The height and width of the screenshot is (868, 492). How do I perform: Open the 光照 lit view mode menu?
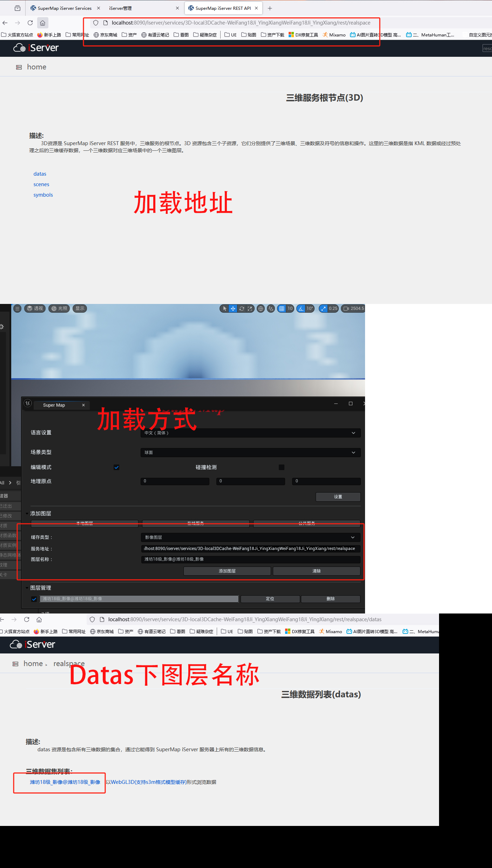click(x=59, y=308)
